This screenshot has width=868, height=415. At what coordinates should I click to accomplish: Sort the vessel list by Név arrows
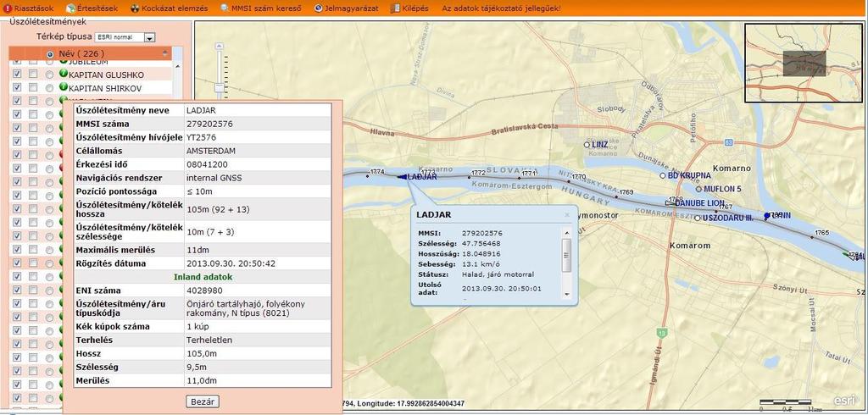[x=165, y=53]
